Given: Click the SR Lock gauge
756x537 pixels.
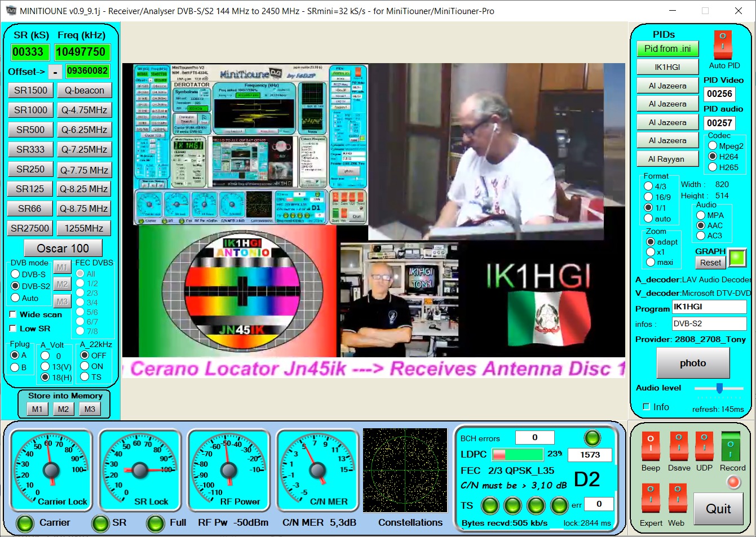Looking at the screenshot, I should point(139,470).
